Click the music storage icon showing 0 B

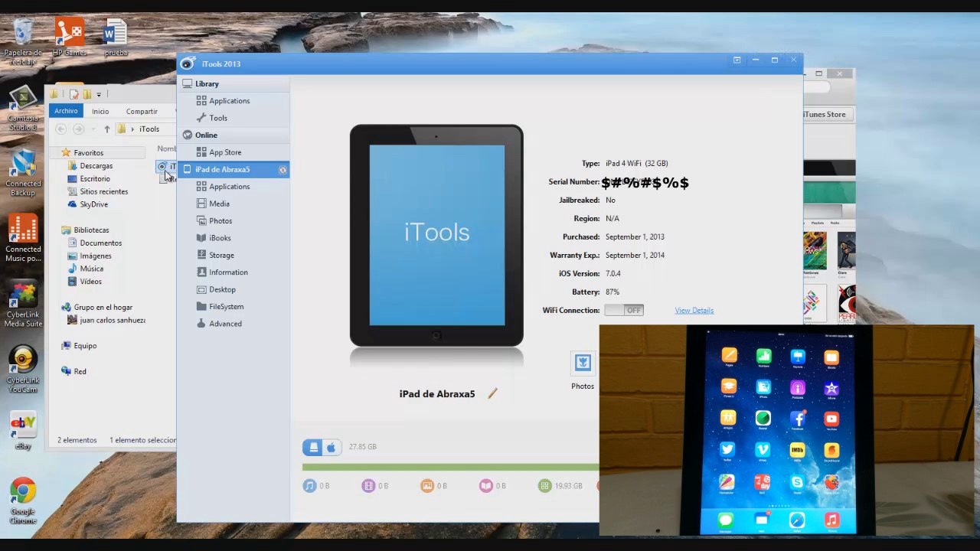coord(309,485)
